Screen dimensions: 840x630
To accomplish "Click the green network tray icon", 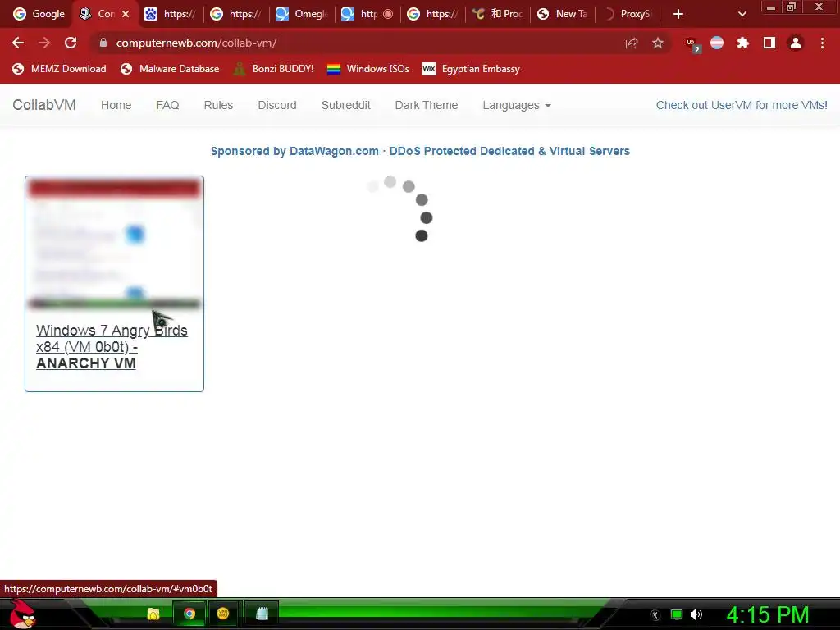I will (677, 614).
